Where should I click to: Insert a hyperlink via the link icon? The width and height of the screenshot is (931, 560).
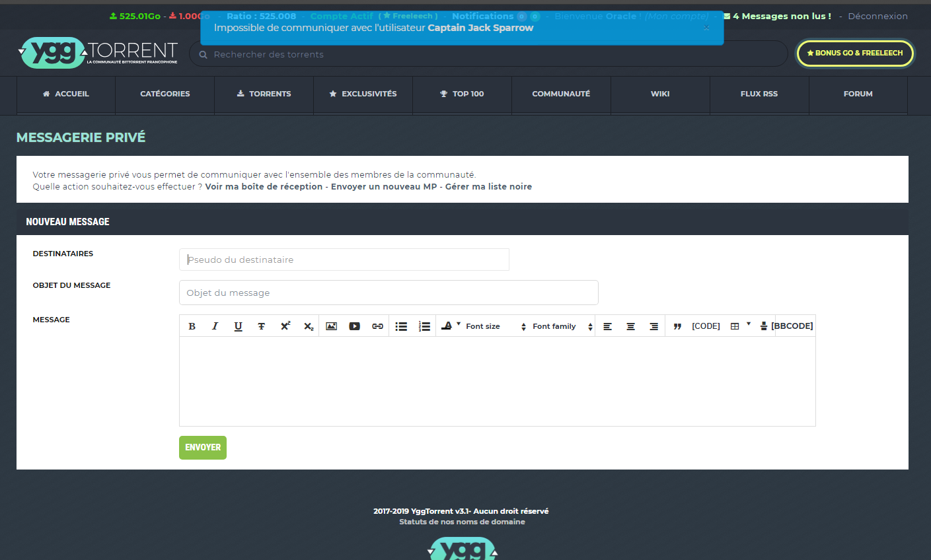(377, 326)
